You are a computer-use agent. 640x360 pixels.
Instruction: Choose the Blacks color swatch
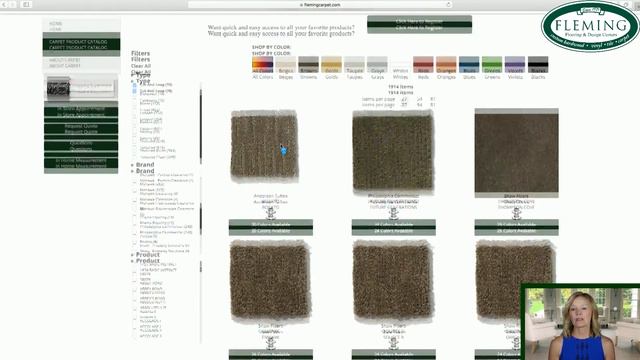click(538, 64)
